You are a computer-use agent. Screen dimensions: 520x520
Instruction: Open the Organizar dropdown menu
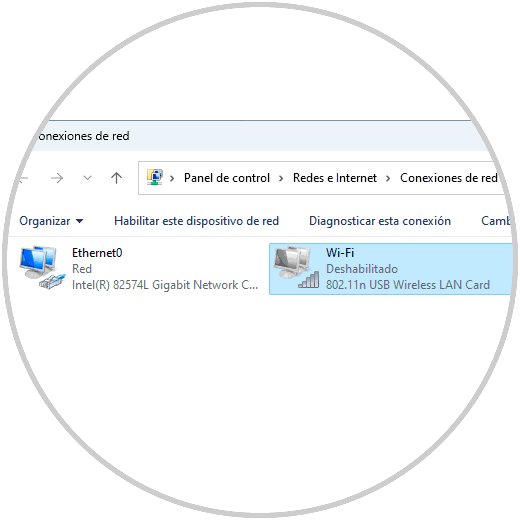[x=51, y=221]
